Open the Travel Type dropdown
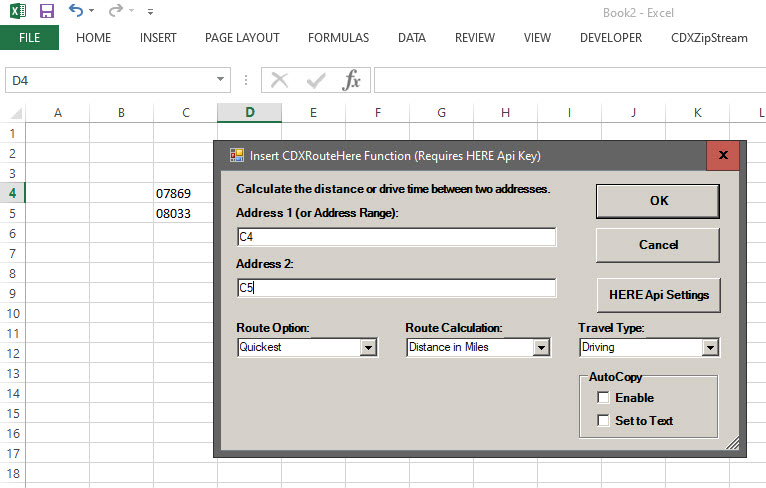Image resolution: width=766 pixels, height=488 pixels. coord(710,347)
